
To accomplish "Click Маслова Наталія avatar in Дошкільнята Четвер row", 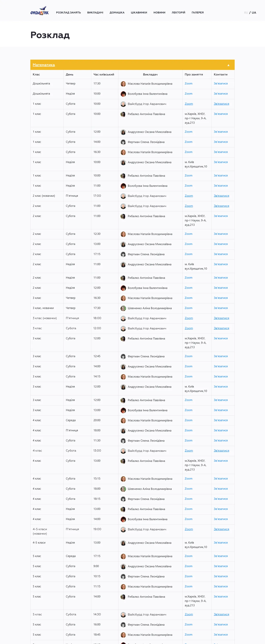I will tap(123, 84).
